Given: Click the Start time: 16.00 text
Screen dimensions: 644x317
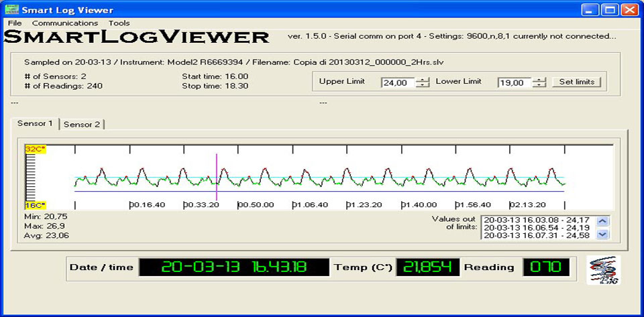Looking at the screenshot, I should point(215,76).
